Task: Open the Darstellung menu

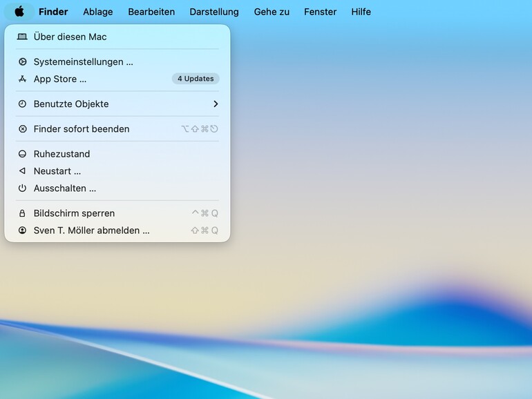Action: click(x=214, y=12)
